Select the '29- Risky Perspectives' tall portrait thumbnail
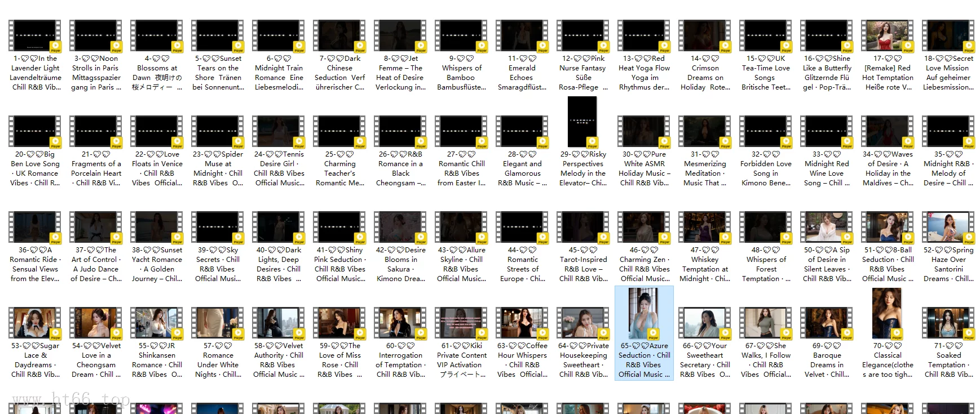Image resolution: width=980 pixels, height=414 pixels. click(x=582, y=122)
